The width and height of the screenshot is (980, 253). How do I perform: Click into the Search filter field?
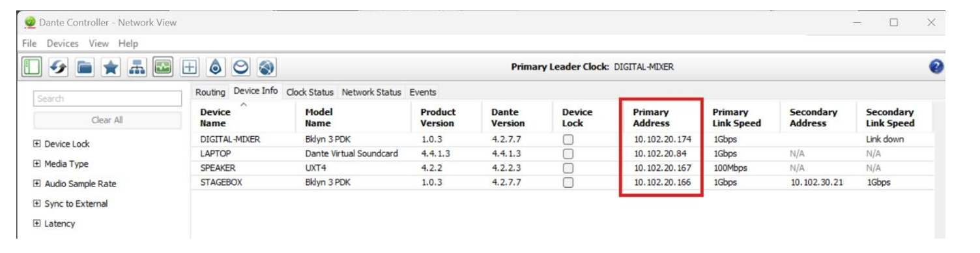[108, 98]
